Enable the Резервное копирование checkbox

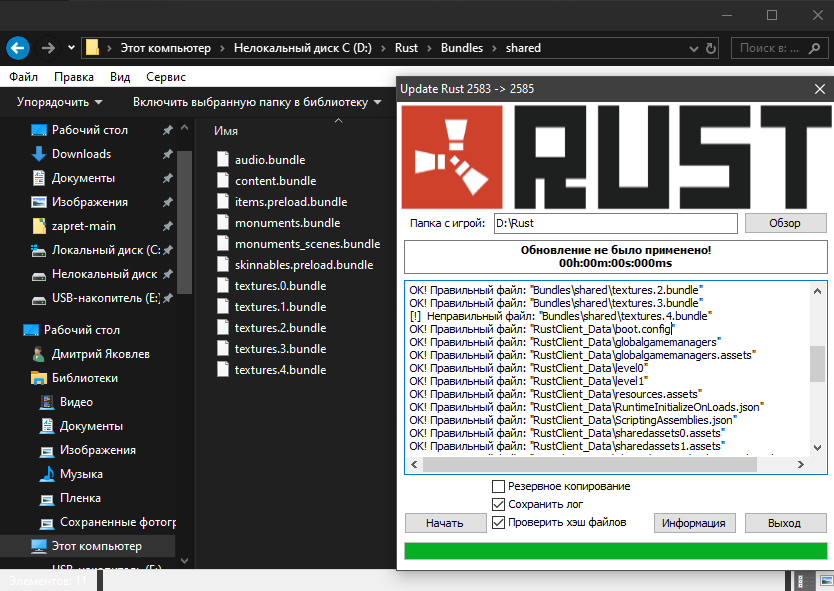pyautogui.click(x=498, y=486)
